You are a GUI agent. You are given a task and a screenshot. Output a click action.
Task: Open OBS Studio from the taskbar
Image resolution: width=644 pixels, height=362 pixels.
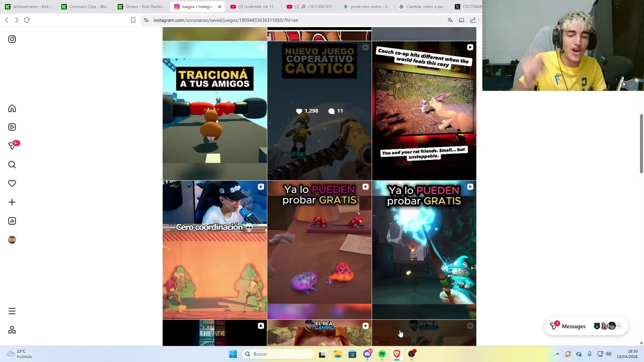[x=412, y=354]
